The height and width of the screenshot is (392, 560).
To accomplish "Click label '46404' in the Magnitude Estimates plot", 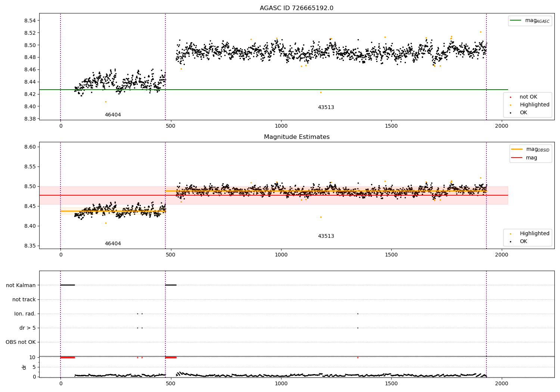I will [x=113, y=244].
